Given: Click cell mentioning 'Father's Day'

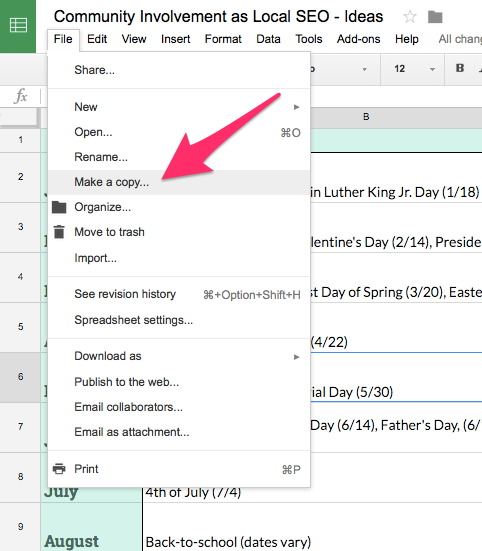Looking at the screenshot, I should [396, 427].
